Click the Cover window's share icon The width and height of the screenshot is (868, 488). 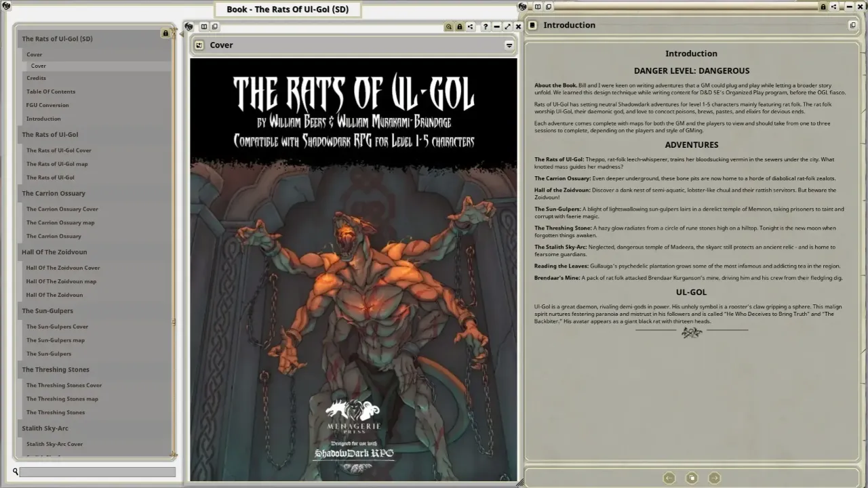tap(471, 26)
